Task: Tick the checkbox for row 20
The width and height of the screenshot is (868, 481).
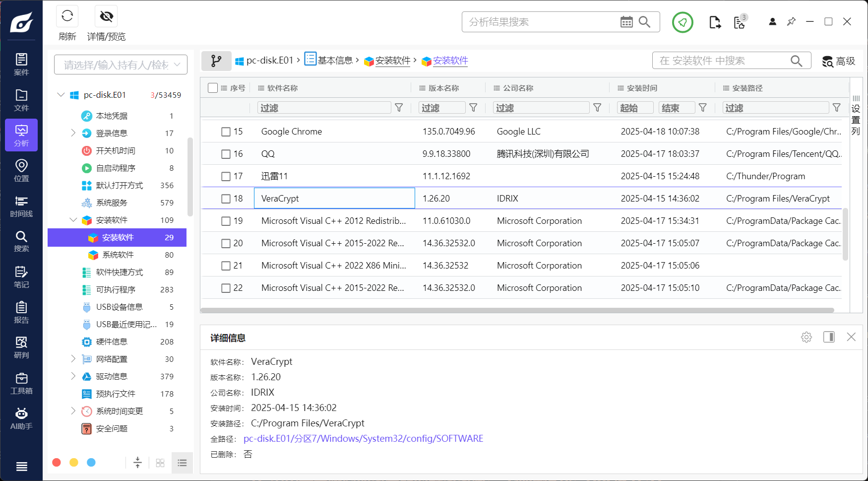Action: [226, 243]
